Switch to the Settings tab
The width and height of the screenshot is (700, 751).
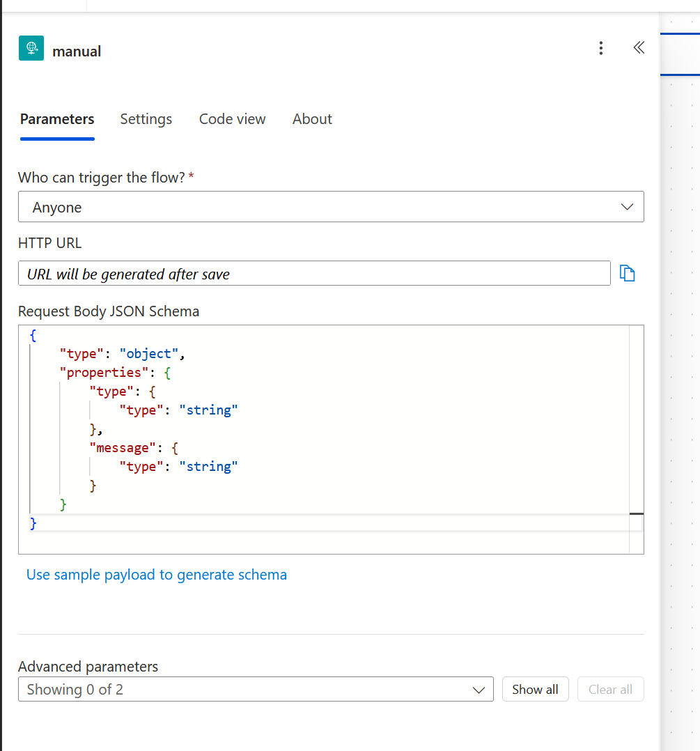(x=146, y=119)
